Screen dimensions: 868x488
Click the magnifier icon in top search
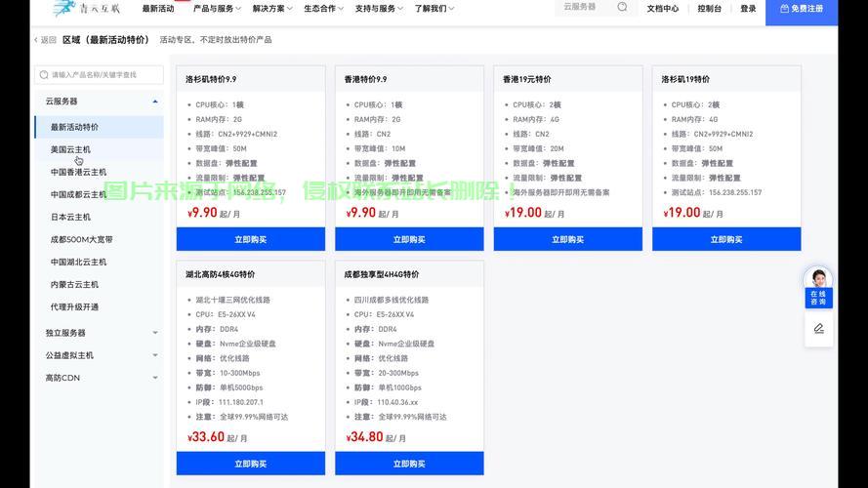(622, 8)
